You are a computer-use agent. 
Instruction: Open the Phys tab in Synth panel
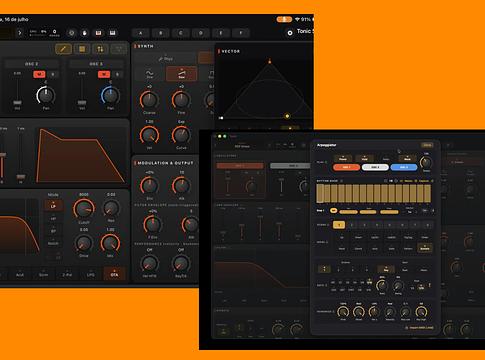[x=166, y=59]
